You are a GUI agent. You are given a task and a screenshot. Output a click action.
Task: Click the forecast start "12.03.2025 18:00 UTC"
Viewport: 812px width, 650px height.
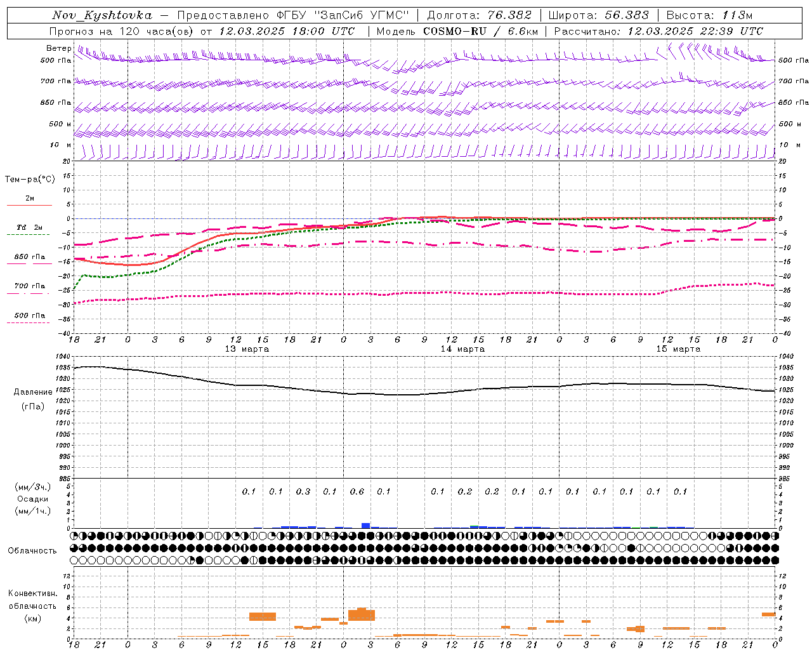coord(287,31)
